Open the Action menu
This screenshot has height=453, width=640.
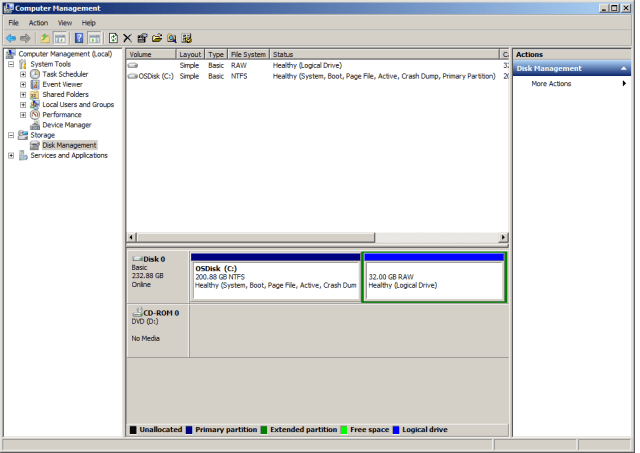click(38, 22)
